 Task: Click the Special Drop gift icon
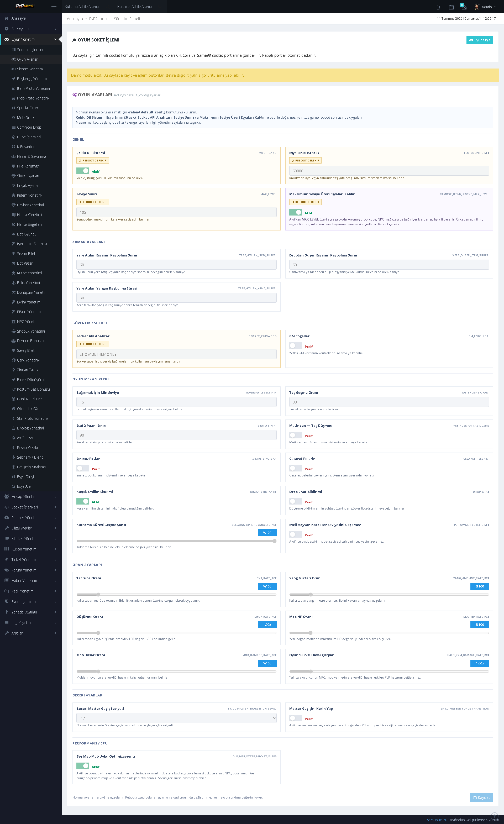pyautogui.click(x=13, y=108)
